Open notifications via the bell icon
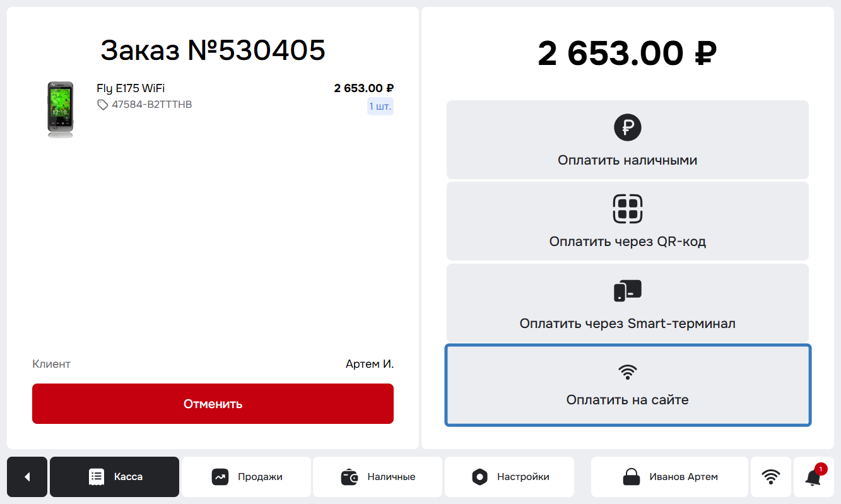The width and height of the screenshot is (841, 504). coord(813,478)
